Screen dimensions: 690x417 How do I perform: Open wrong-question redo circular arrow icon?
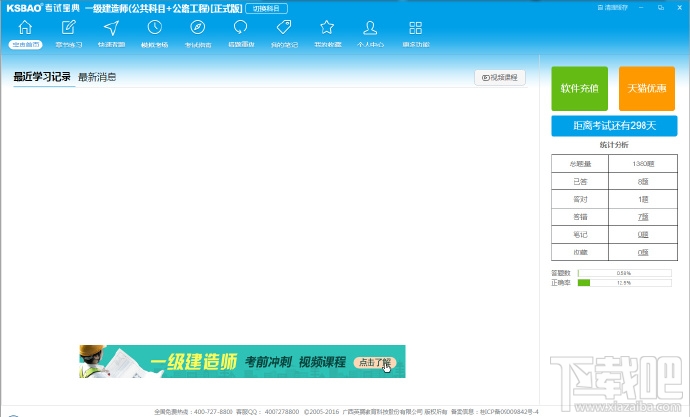click(240, 28)
